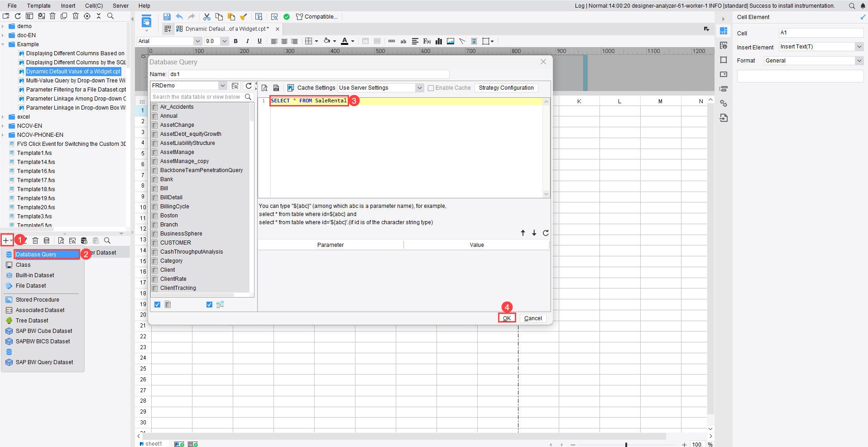
Task: Open the Arial font family dropdown
Action: tap(169, 41)
